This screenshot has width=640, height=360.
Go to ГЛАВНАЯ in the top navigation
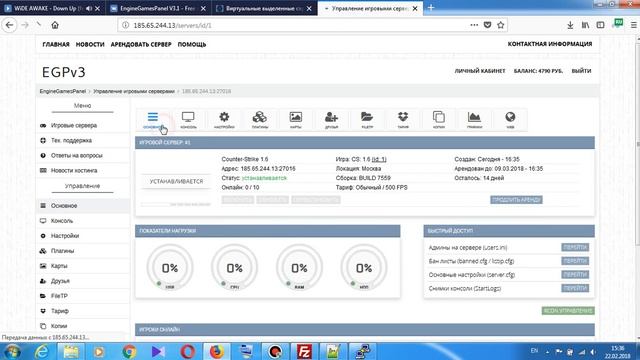click(x=56, y=44)
